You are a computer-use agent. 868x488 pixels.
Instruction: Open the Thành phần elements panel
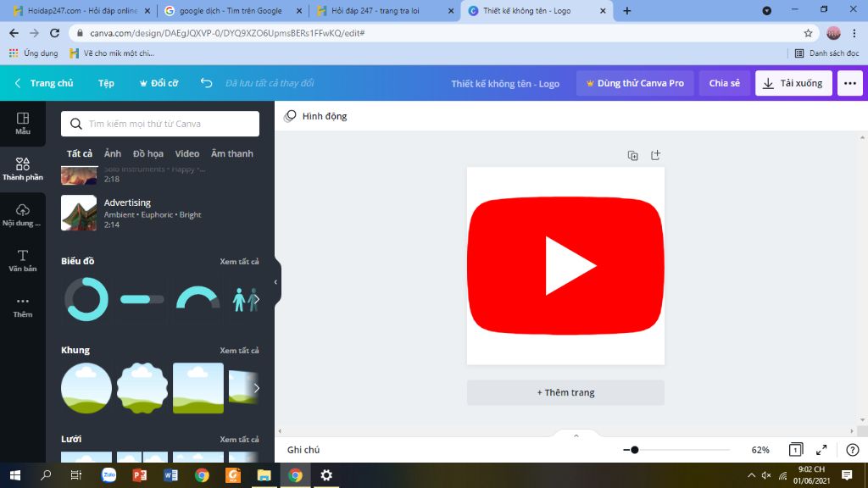pyautogui.click(x=23, y=169)
